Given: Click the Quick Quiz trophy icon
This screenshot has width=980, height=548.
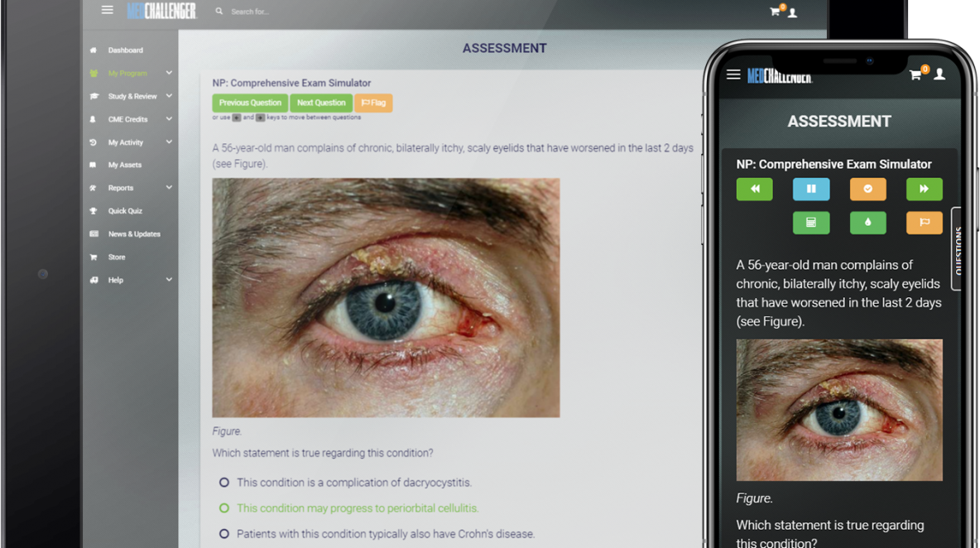Looking at the screenshot, I should pyautogui.click(x=94, y=211).
